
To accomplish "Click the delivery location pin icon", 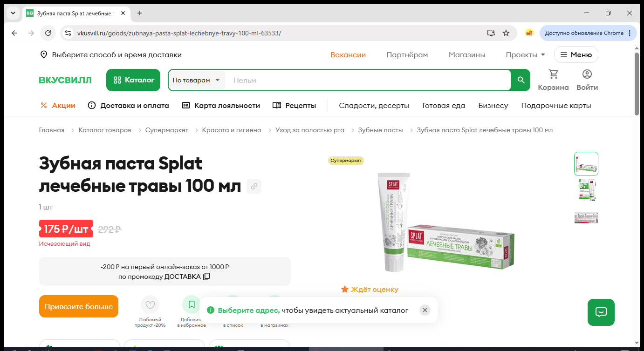I will click(44, 55).
